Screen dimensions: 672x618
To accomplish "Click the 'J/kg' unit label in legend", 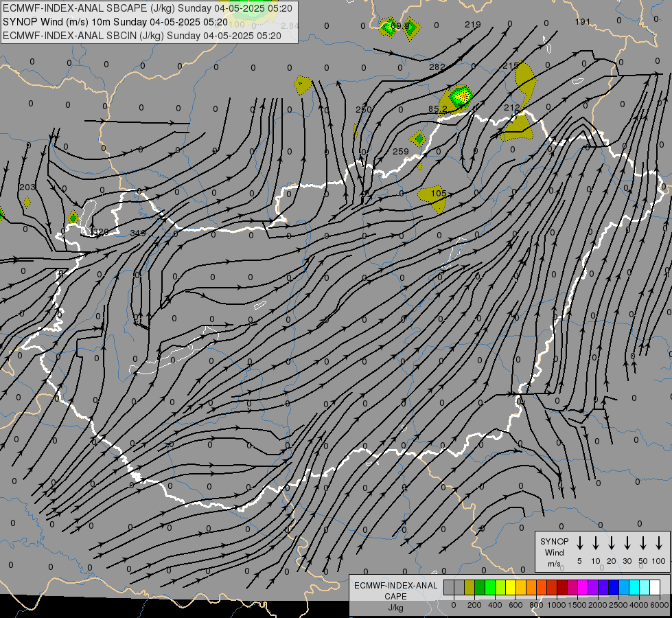I will click(395, 608).
